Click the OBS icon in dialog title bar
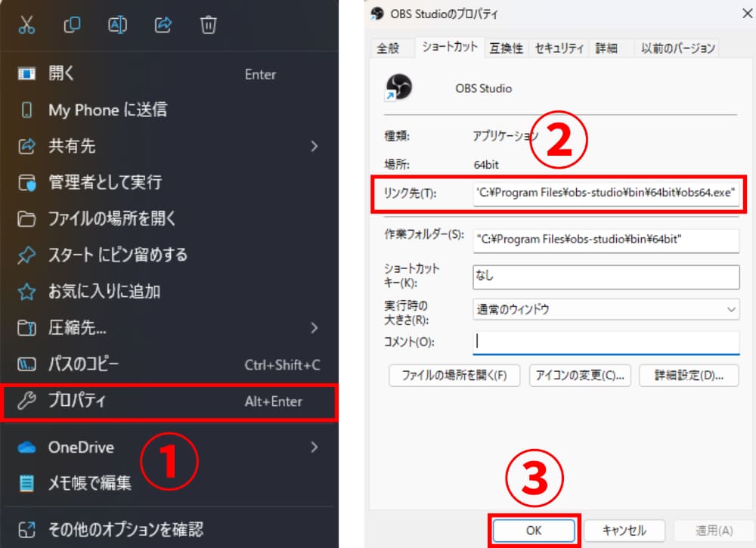This screenshot has height=548, width=756. click(377, 14)
